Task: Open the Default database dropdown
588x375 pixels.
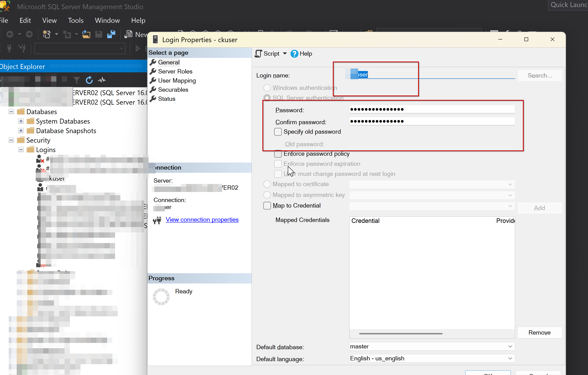Action: tap(510, 347)
